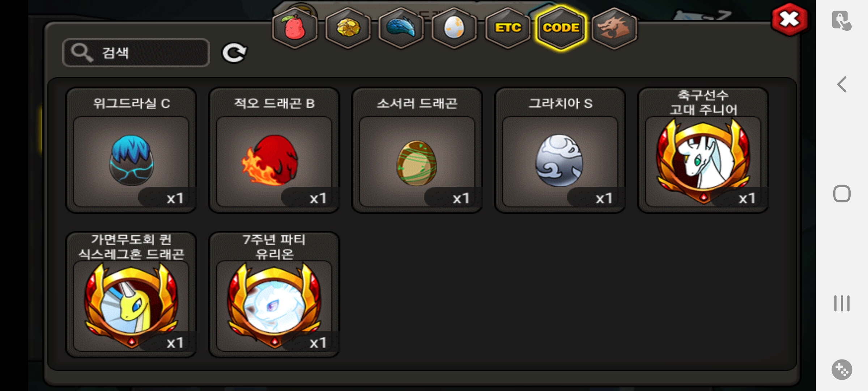
Task: Select the CODE tab
Action: (x=561, y=28)
